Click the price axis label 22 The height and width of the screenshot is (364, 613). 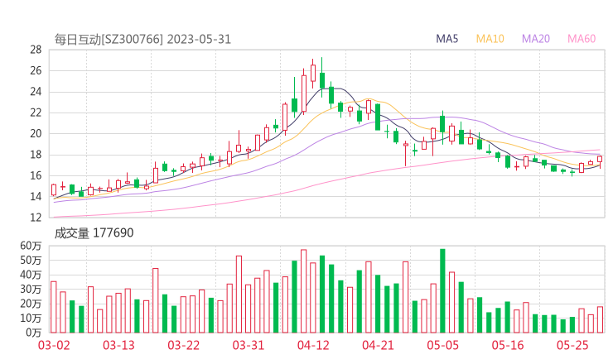(x=36, y=113)
